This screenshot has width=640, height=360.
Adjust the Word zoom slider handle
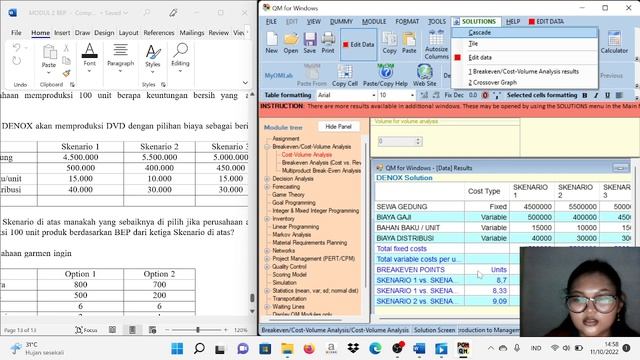tap(198, 330)
